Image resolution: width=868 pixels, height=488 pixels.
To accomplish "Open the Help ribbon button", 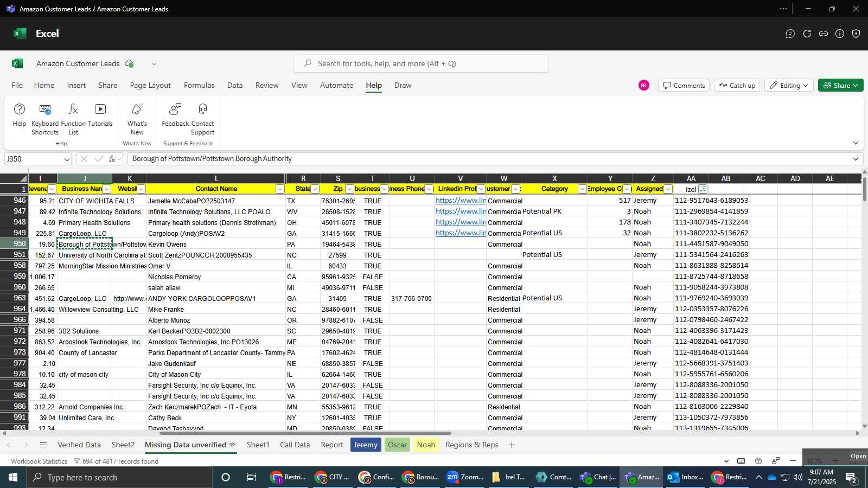I will (19, 115).
